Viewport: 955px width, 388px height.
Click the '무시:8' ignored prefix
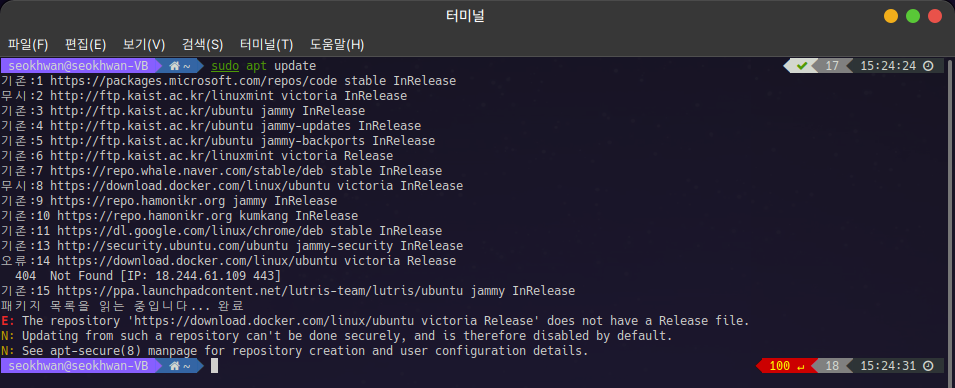coord(22,186)
